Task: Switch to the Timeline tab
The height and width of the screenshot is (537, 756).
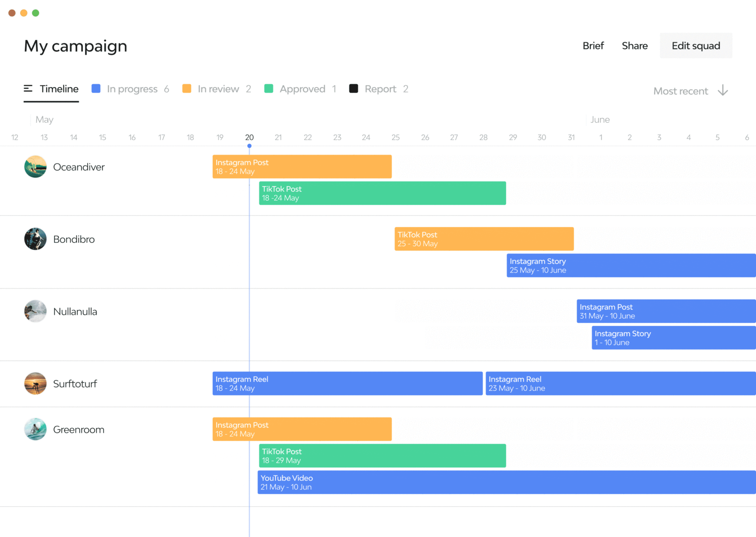Action: point(59,89)
